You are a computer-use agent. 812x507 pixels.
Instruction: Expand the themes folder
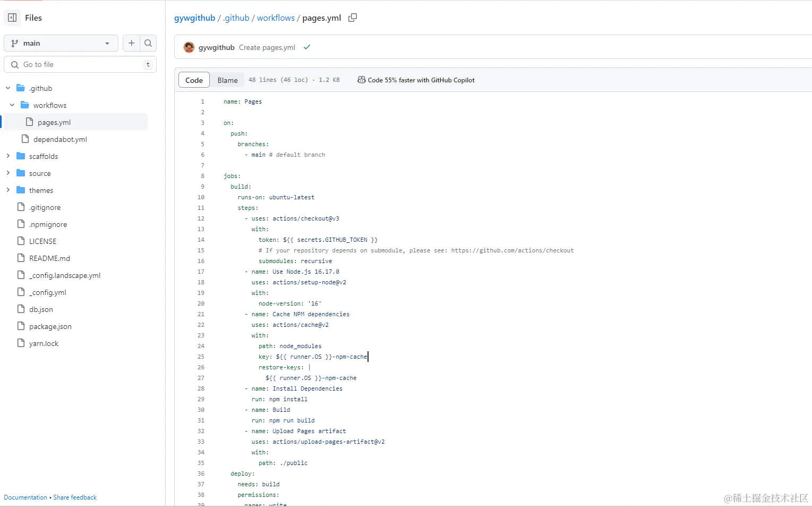coord(8,190)
